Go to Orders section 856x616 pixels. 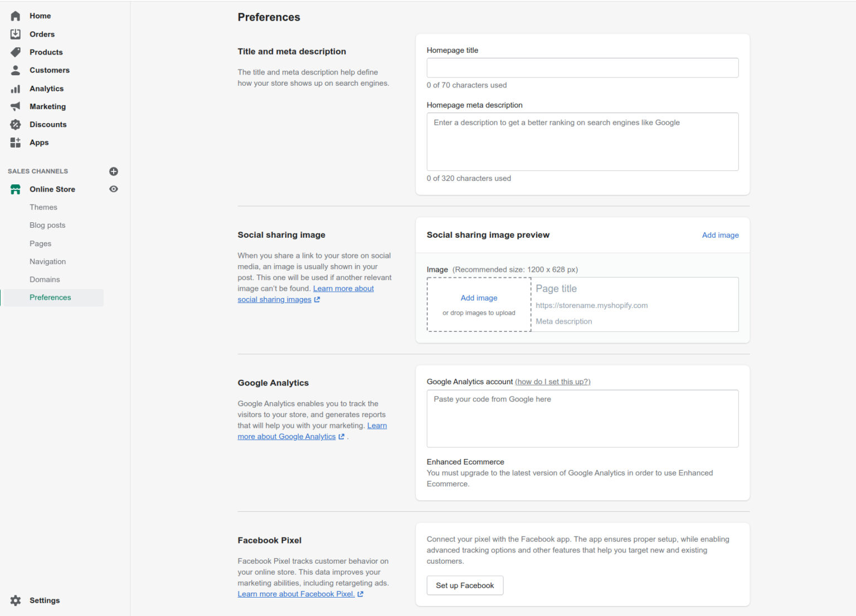pos(42,34)
